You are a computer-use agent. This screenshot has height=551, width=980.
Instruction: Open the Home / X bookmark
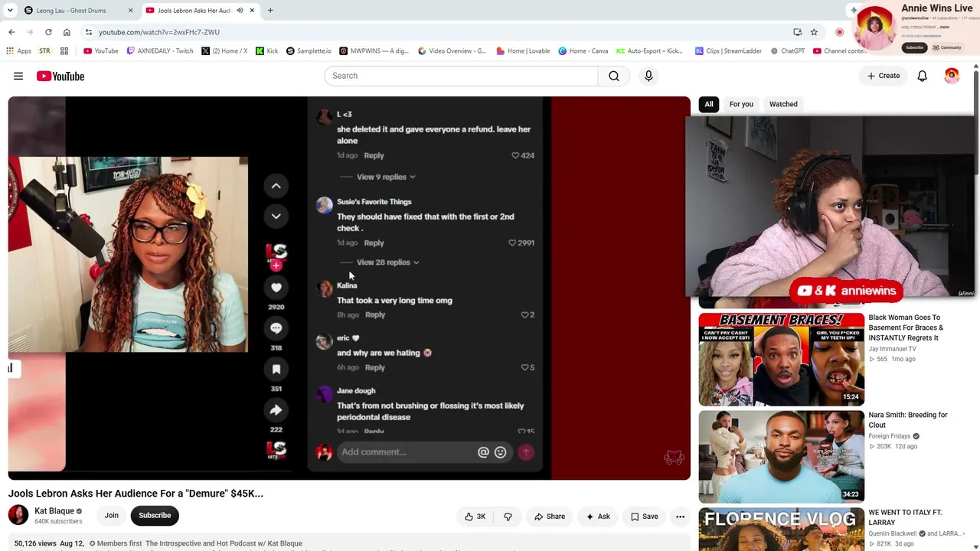click(x=224, y=51)
